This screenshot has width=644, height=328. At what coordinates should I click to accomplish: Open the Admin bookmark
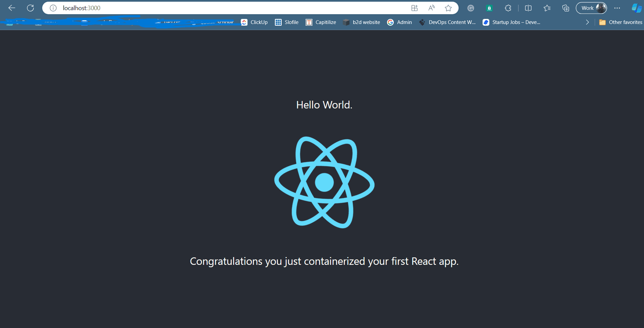click(x=400, y=22)
